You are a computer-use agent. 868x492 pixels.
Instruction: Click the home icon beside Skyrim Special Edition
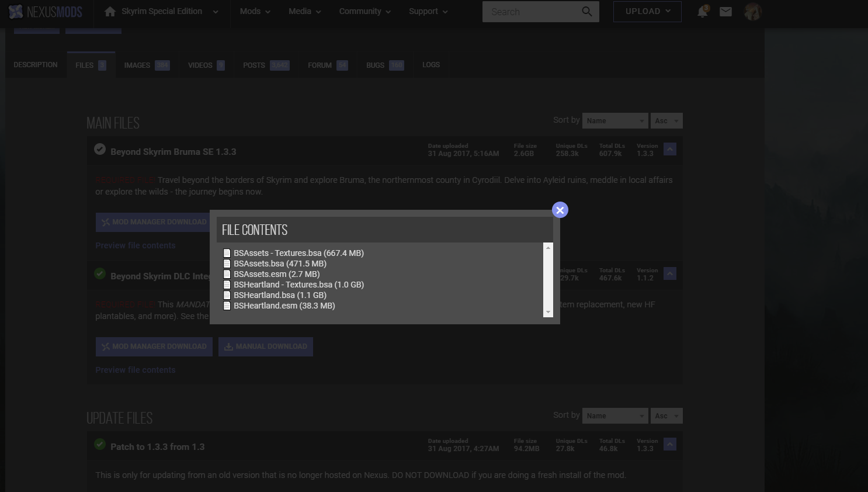point(110,11)
